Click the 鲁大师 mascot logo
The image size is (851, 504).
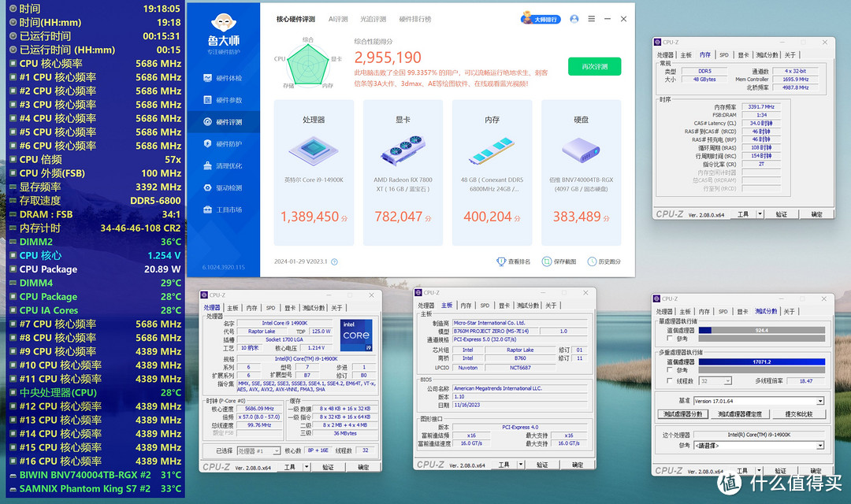coord(223,23)
